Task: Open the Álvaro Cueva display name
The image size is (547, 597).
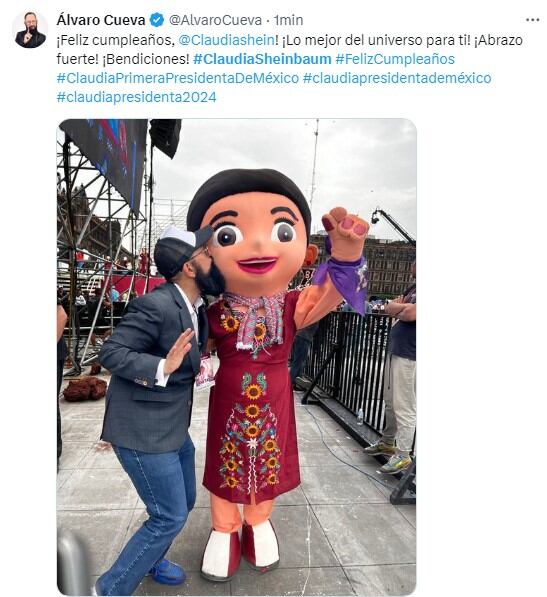Action: [x=101, y=20]
